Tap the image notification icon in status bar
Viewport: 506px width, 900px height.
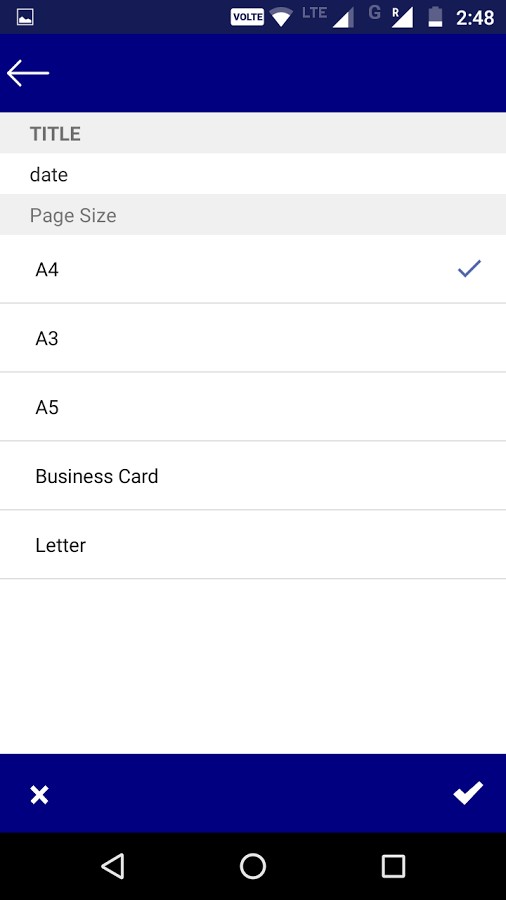click(25, 17)
